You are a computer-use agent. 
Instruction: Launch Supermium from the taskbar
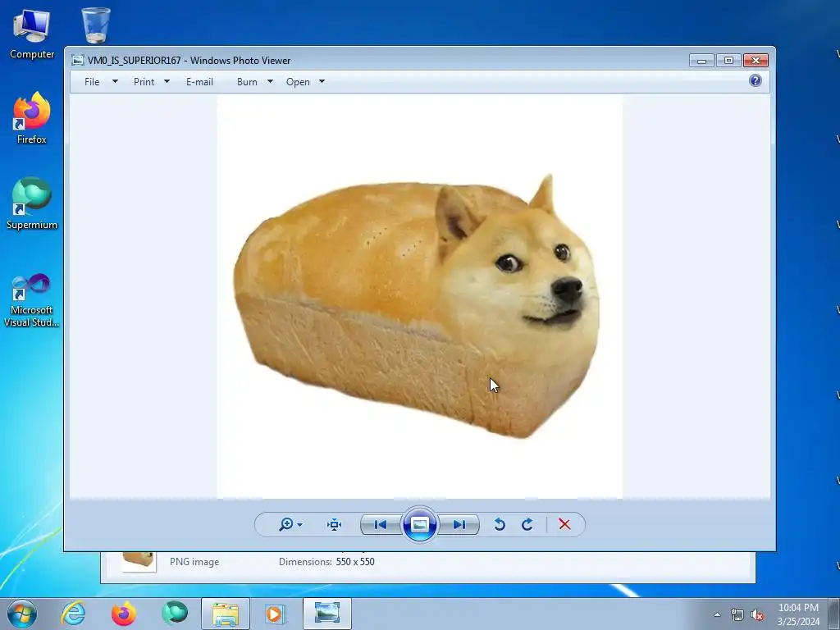click(175, 614)
